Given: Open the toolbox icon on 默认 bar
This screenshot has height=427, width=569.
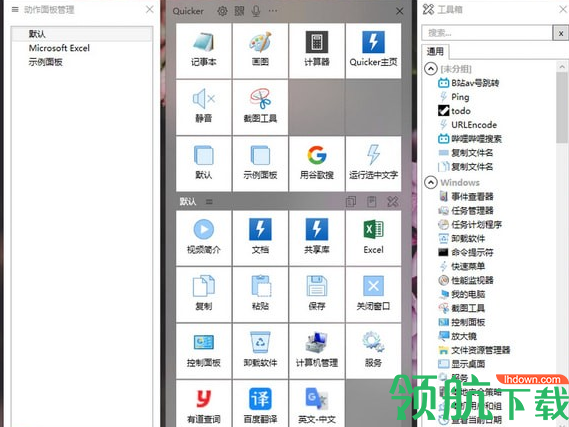Looking at the screenshot, I should [x=393, y=201].
